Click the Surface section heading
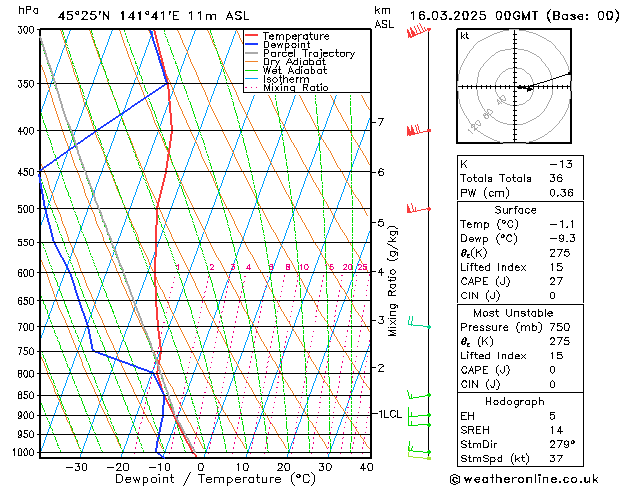The height and width of the screenshot is (486, 629). [x=515, y=210]
